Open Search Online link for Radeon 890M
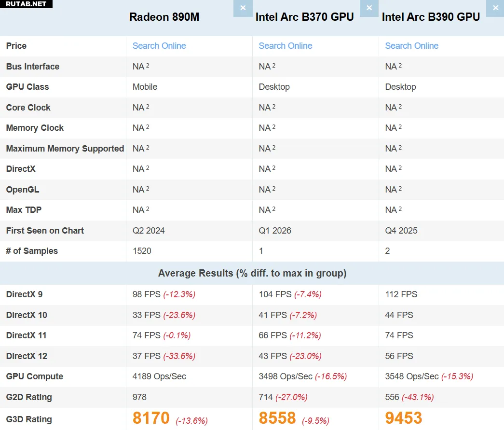This screenshot has width=504, height=430. (159, 46)
